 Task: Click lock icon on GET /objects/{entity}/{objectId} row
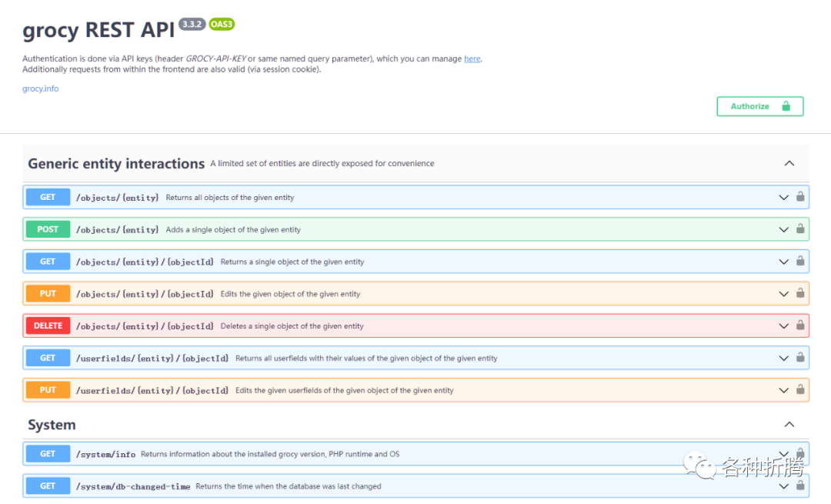[800, 262]
